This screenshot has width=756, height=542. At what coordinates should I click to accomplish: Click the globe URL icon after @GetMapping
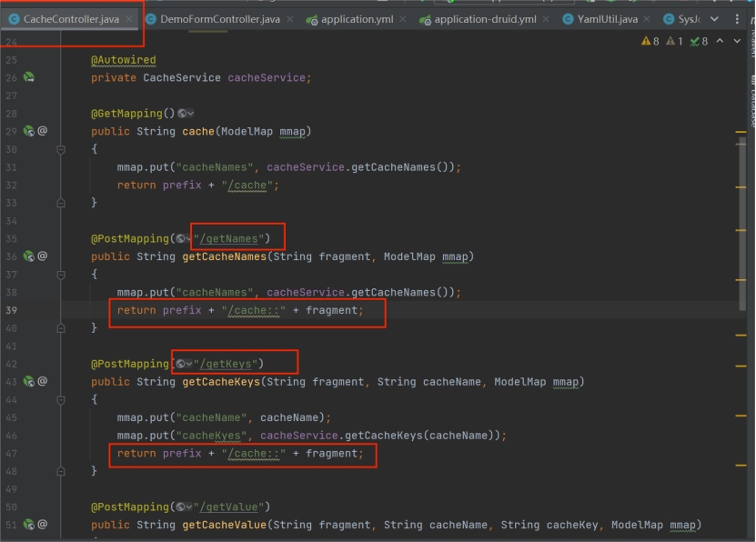click(x=184, y=114)
